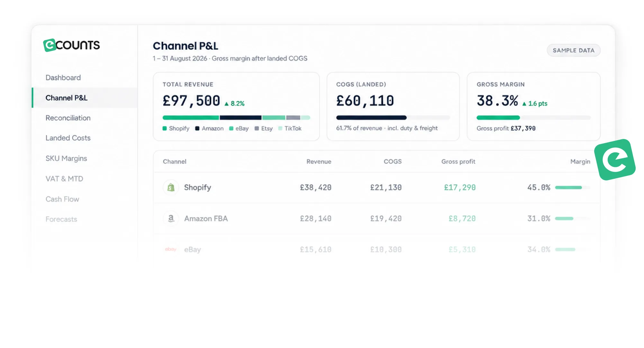This screenshot has height=348, width=644.
Task: Click the COGS column header
Action: 393,161
